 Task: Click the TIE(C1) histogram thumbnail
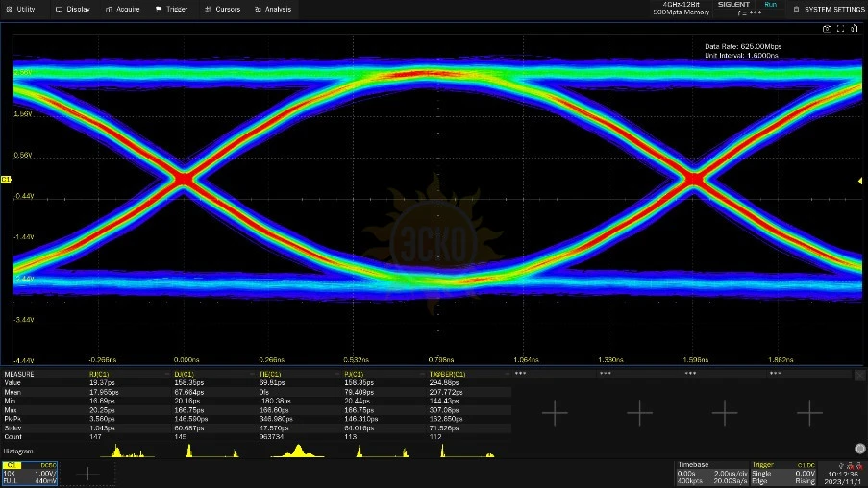tap(298, 451)
